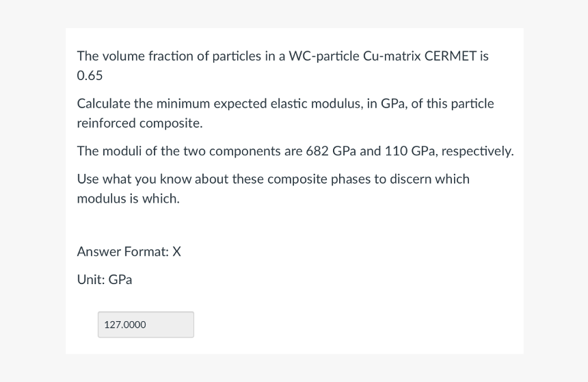Click the Answer Format: X label
The height and width of the screenshot is (382, 588).
(129, 252)
